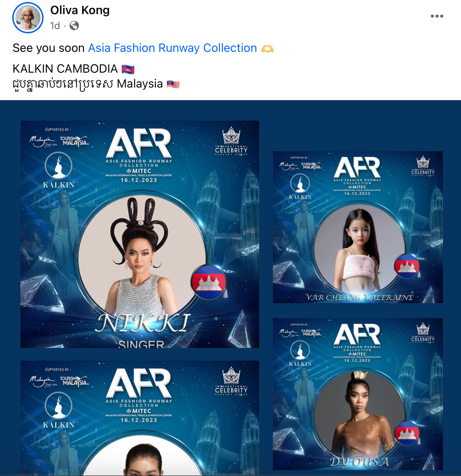Viewport: 461px width, 476px height.
Task: Click the 1d post timestamp
Action: coord(55,26)
